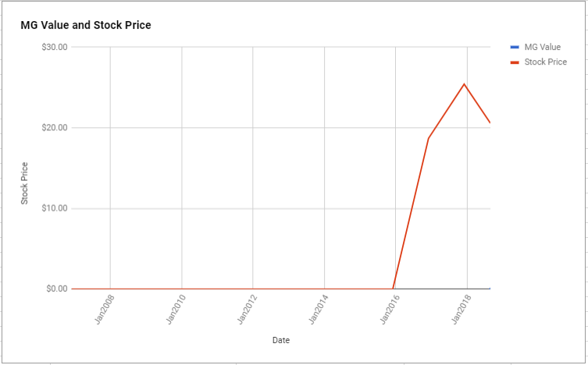The width and height of the screenshot is (588, 365).
Task: Click the Stock Price red legend swatch
Action: pyautogui.click(x=515, y=62)
